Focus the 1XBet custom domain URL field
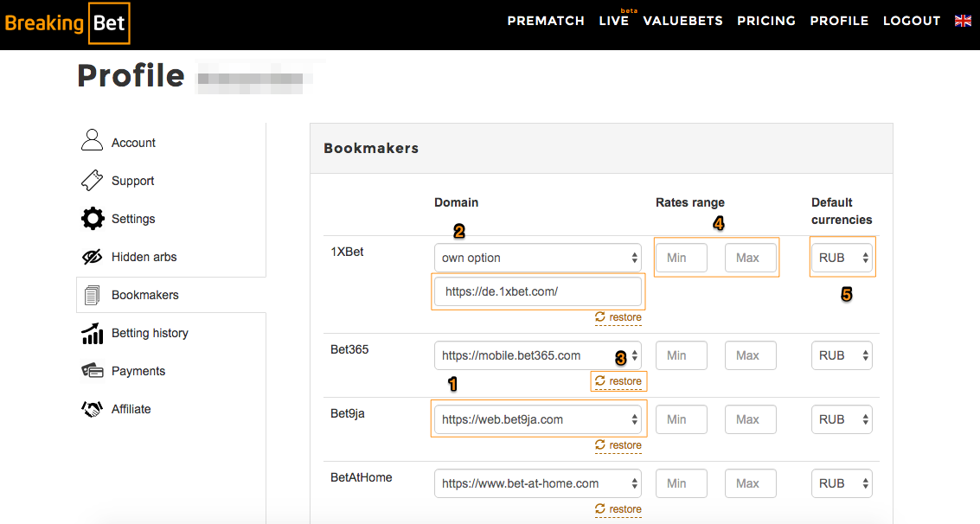The height and width of the screenshot is (524, 980). [x=537, y=291]
